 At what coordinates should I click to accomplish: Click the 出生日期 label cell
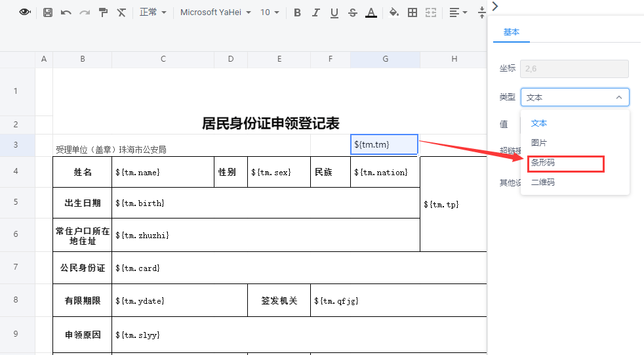point(83,203)
